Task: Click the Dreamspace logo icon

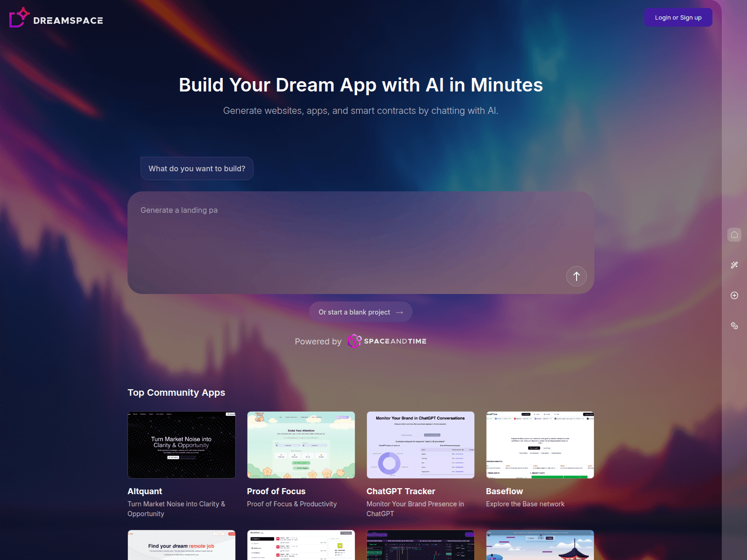Action: (x=19, y=18)
